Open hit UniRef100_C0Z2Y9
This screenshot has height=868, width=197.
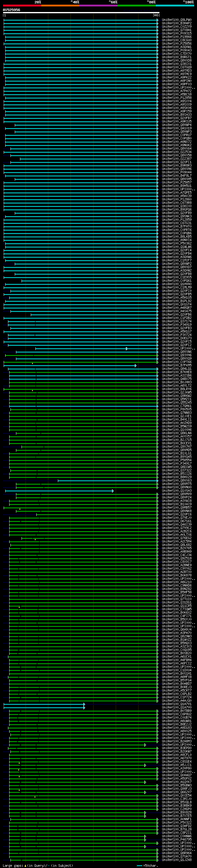pos(177,26)
